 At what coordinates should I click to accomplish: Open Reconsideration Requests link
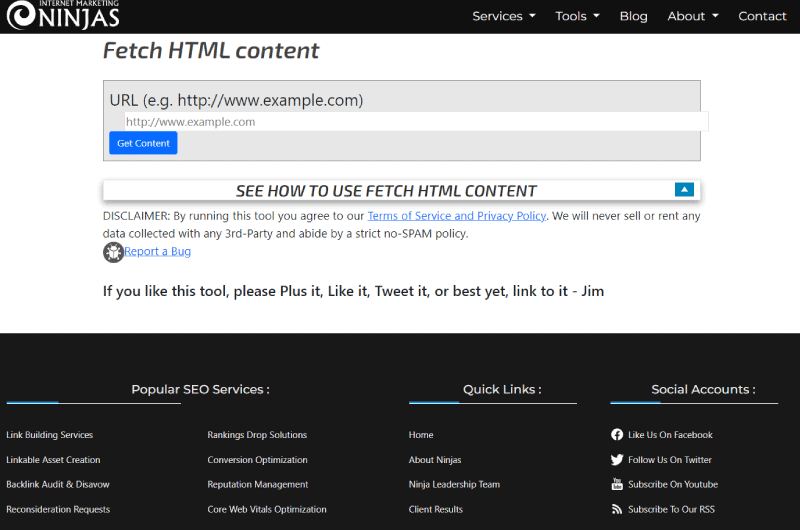pyautogui.click(x=58, y=509)
